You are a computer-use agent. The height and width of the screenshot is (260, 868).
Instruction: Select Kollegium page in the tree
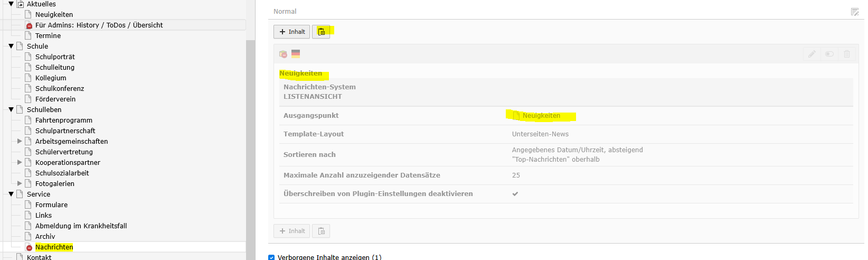(51, 78)
